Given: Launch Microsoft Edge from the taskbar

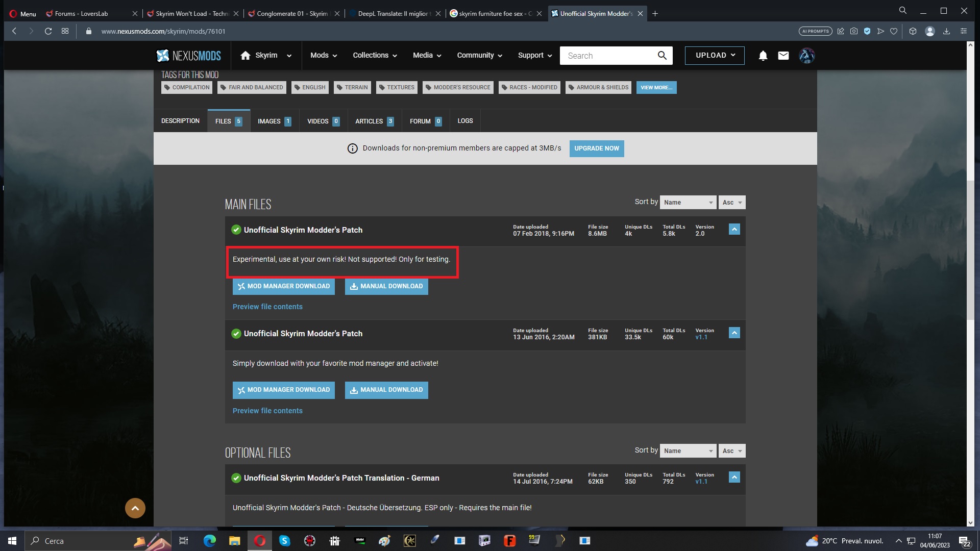Looking at the screenshot, I should pyautogui.click(x=210, y=541).
